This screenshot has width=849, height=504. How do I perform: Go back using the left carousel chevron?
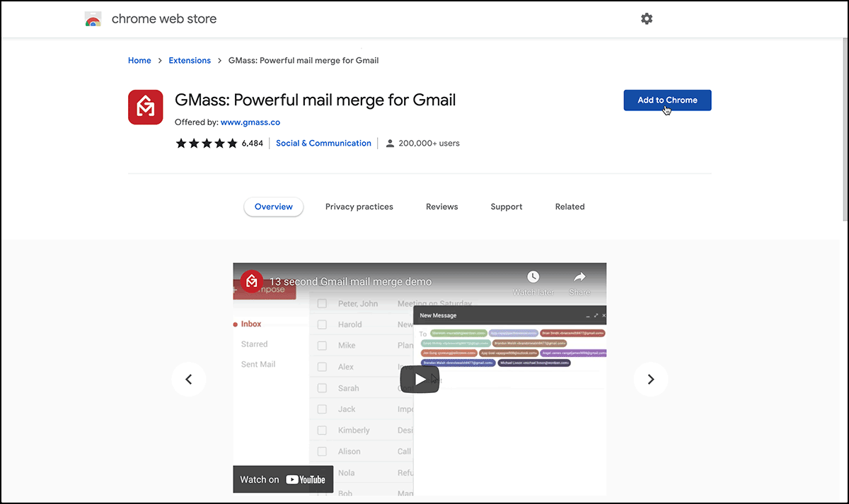pos(189,379)
